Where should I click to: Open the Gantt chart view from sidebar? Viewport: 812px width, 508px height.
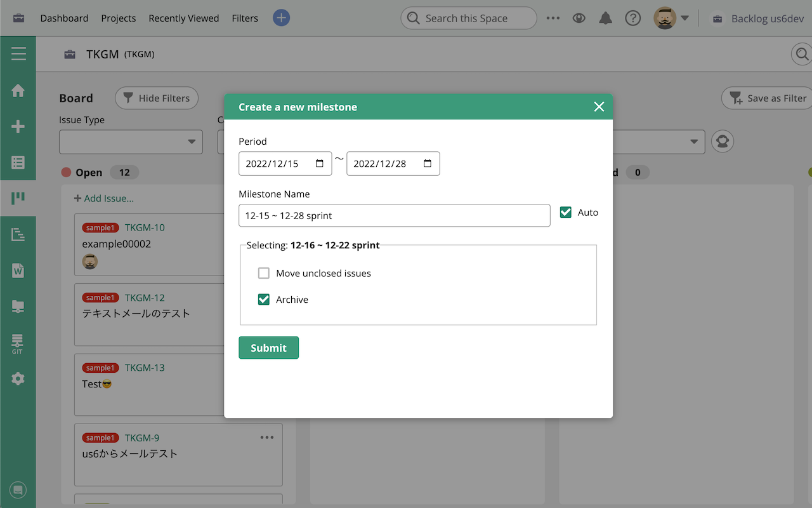(18, 234)
